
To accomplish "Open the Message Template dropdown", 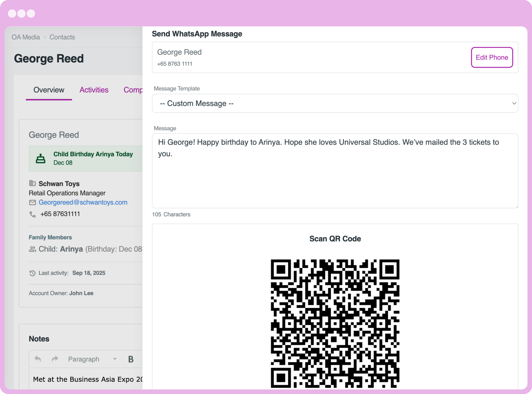I will click(335, 103).
